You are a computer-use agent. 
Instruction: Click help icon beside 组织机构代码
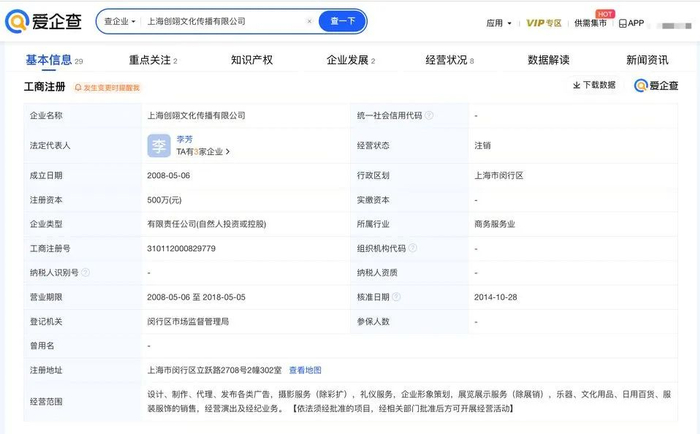coord(412,248)
